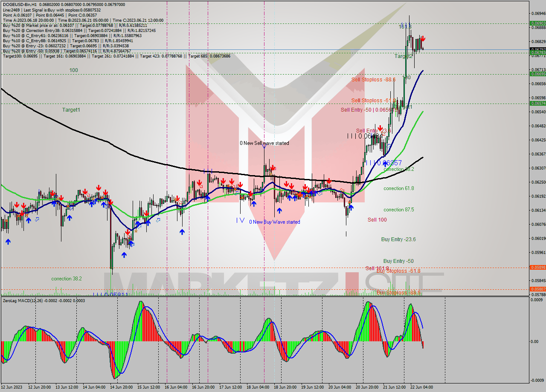The height and width of the screenshot is (392, 546).
Task: Click the 'Buy %20 @ Correction Entry38' line
Action: [x=79, y=30]
